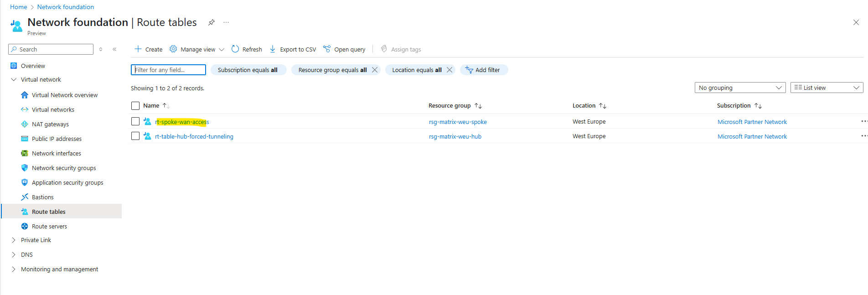Remove the Resource group filter
Image resolution: width=868 pixels, height=295 pixels.
click(x=375, y=70)
